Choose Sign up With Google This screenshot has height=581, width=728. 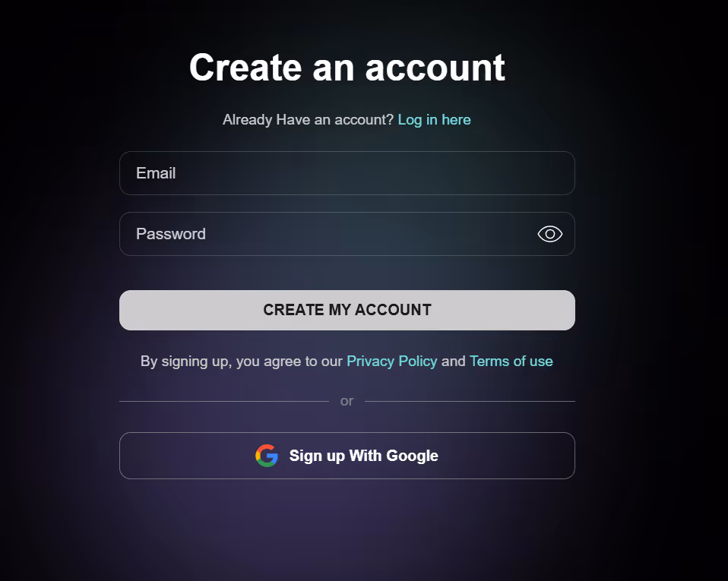[x=347, y=456]
